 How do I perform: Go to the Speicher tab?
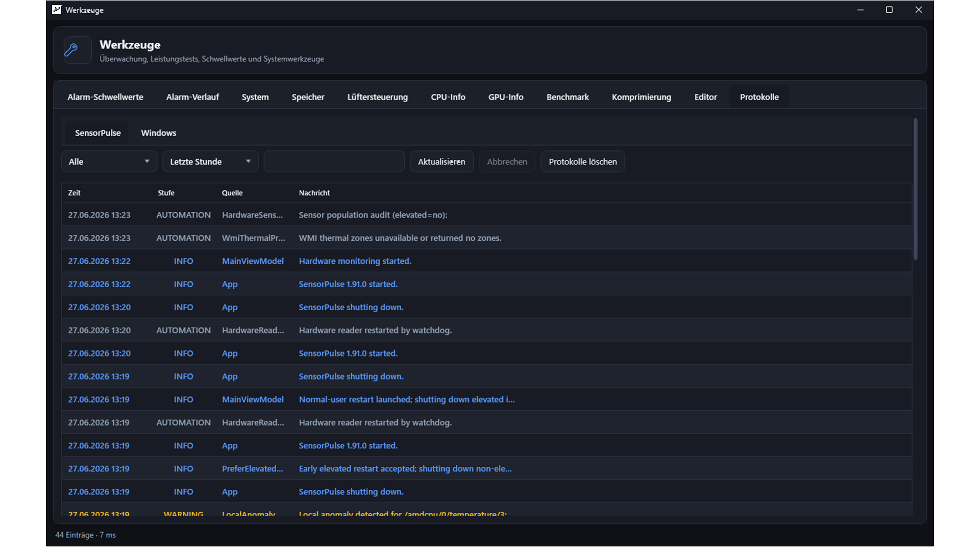[308, 97]
